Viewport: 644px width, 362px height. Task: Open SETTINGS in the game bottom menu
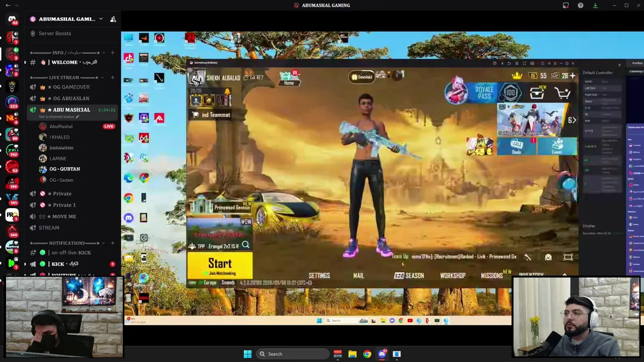pyautogui.click(x=319, y=276)
